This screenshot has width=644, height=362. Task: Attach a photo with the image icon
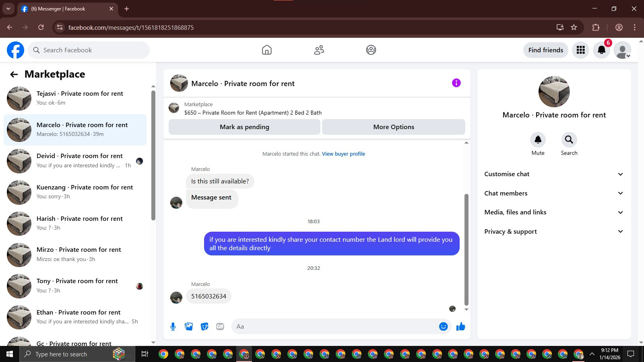pyautogui.click(x=189, y=327)
